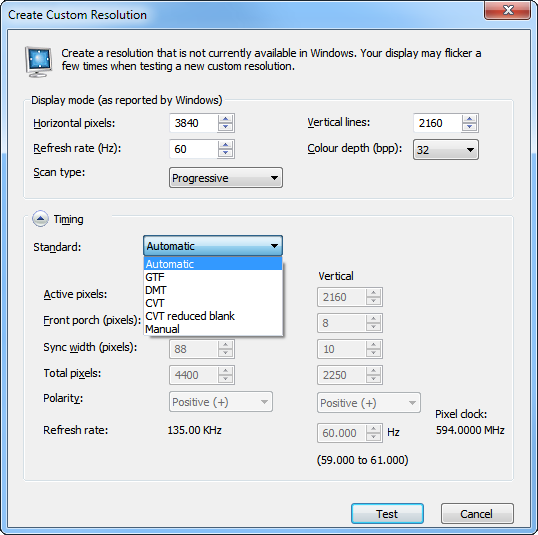Select Manual timing standard
Image resolution: width=538 pixels, height=535 pixels.
[x=213, y=329]
